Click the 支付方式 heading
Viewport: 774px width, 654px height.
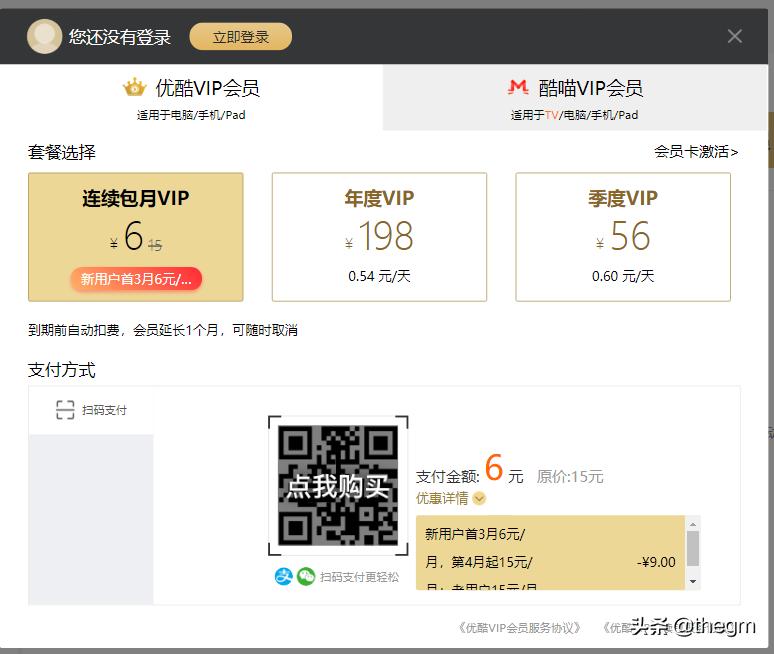tap(62, 370)
